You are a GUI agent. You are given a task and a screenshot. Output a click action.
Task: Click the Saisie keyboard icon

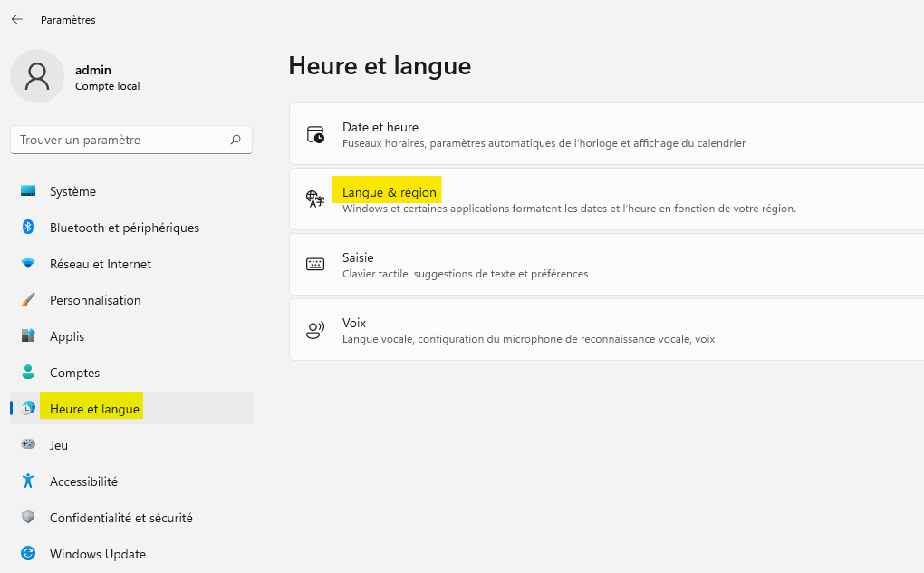pyautogui.click(x=315, y=265)
